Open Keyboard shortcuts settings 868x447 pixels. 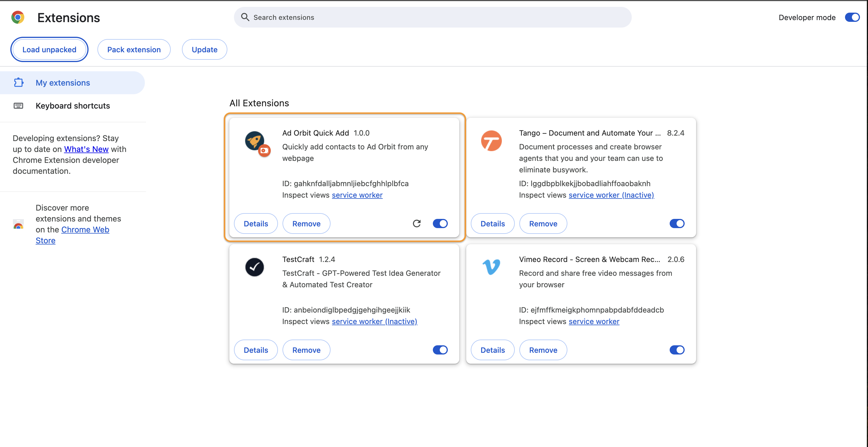point(72,105)
